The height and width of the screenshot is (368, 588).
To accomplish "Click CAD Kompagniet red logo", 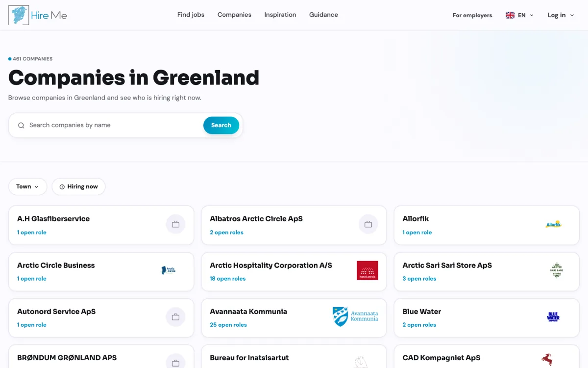I will pos(547,360).
